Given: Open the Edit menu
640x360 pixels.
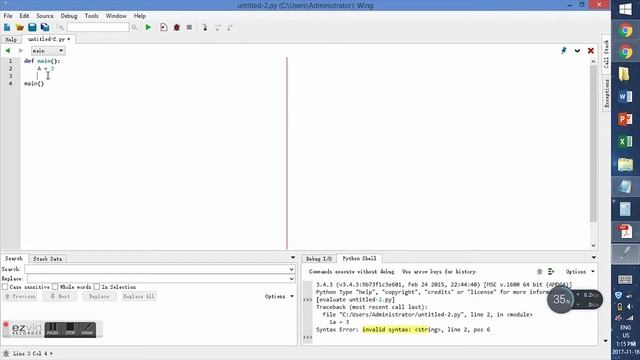Looking at the screenshot, I should (24, 16).
